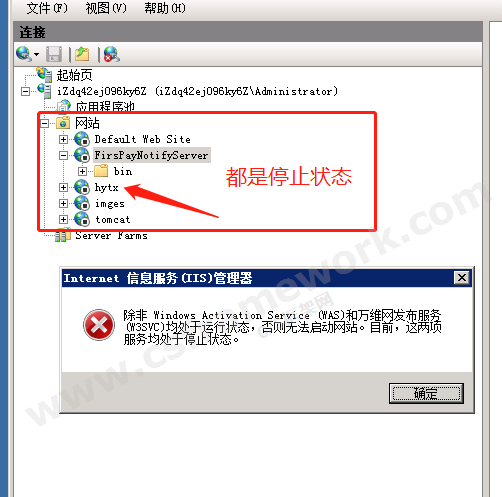
Task: Collapse the 网站 sites node
Action: 44,123
